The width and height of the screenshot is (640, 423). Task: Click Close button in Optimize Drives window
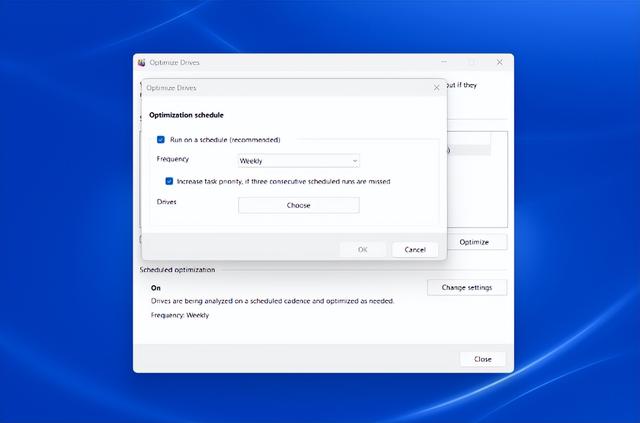tap(482, 359)
